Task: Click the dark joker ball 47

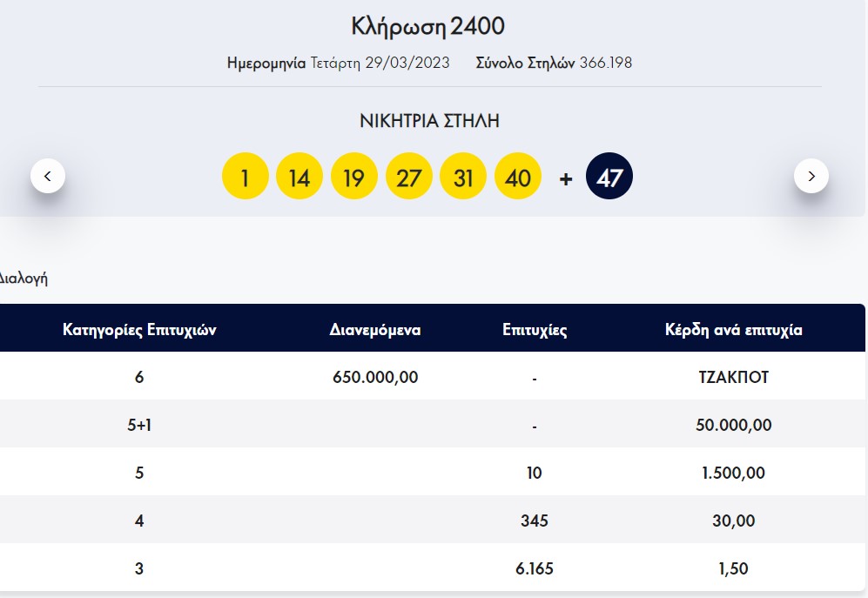Action: point(609,178)
